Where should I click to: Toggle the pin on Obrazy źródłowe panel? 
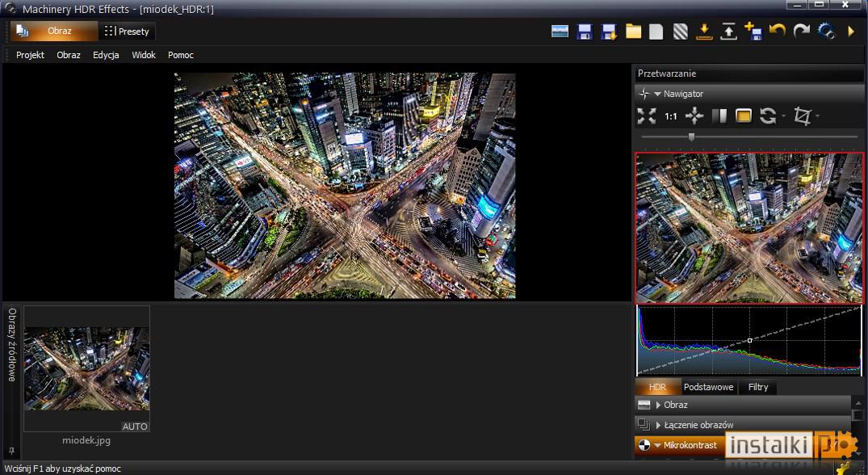pos(11,452)
